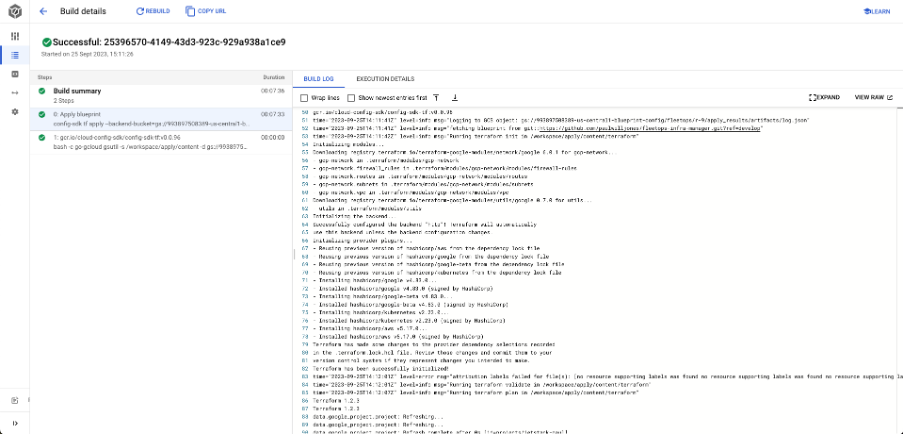Go back using the back arrow
The image size is (904, 434).
point(43,11)
